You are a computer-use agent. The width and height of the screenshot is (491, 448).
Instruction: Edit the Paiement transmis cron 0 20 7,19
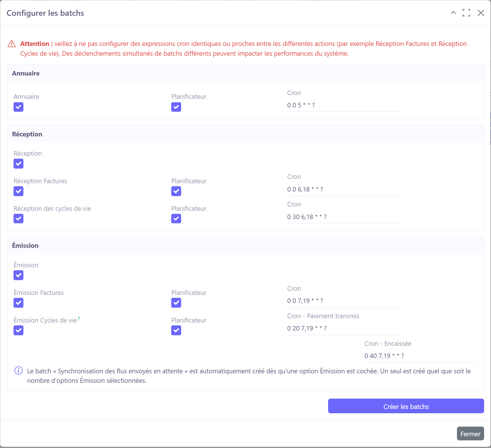tap(343, 328)
